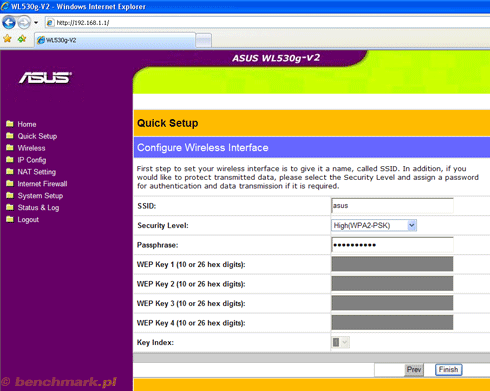
Task: Click the Add to Favorites icon
Action: tap(22, 39)
